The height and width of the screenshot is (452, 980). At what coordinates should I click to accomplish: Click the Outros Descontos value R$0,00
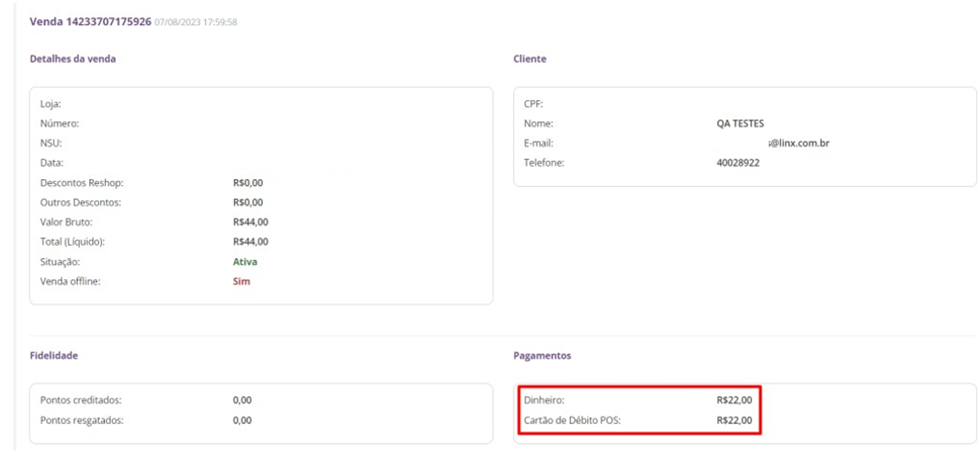pos(248,202)
